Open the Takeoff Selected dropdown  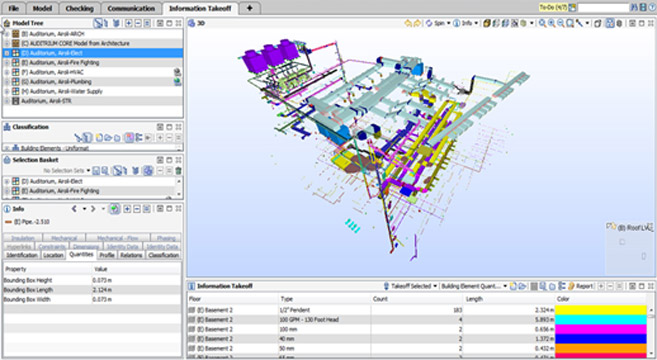point(411,286)
